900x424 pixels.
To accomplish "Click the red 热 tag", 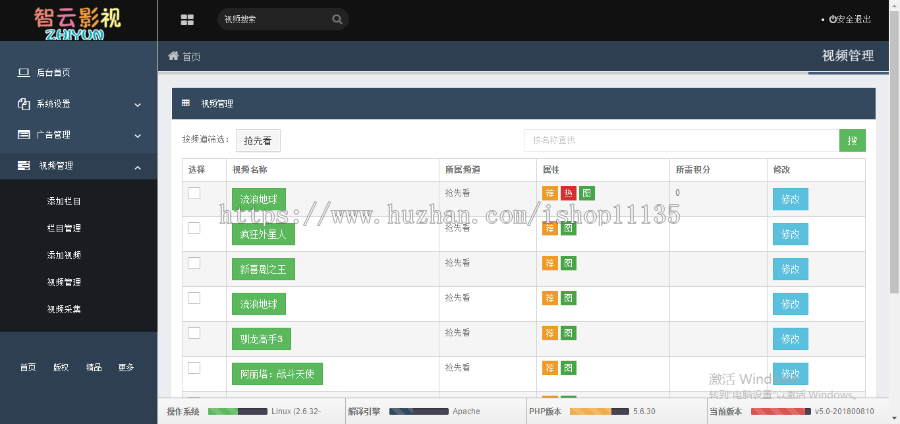I will tap(568, 193).
